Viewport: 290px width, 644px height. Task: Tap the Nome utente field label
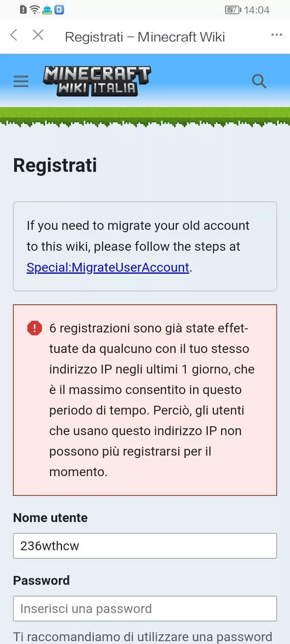pos(50,518)
